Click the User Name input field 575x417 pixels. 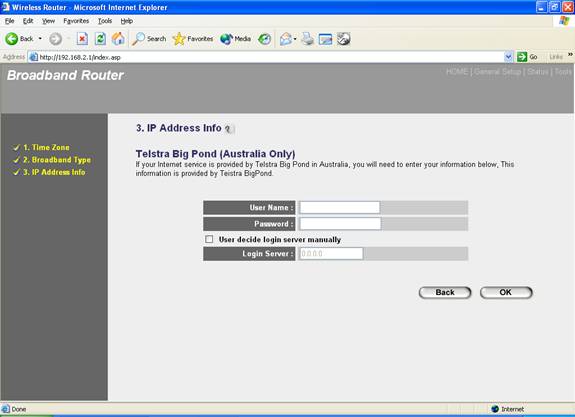[x=340, y=208]
